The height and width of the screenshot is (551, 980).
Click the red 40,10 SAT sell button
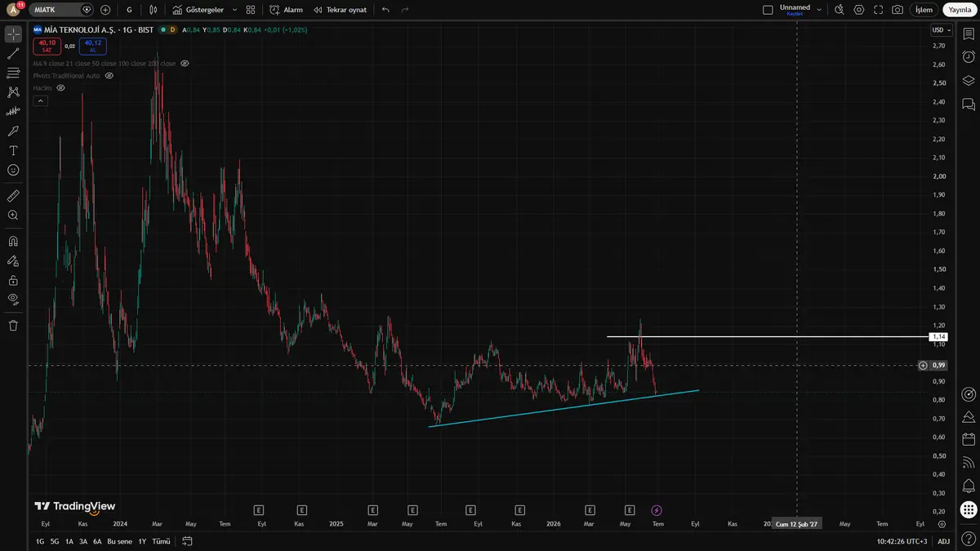47,46
